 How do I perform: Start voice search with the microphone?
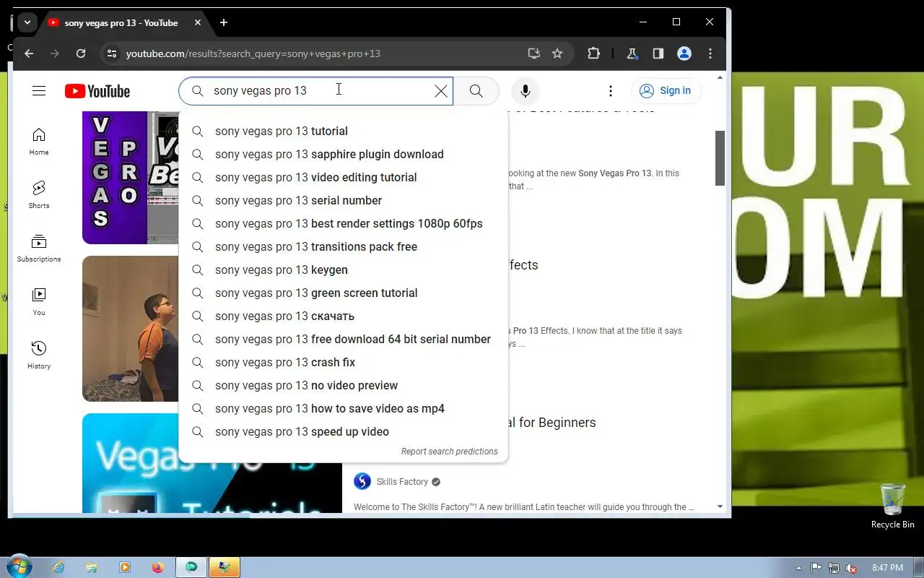(526, 91)
